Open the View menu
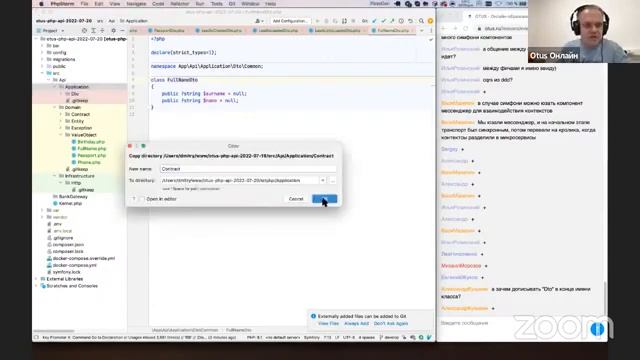The height and width of the screenshot is (360, 640). click(x=115, y=4)
